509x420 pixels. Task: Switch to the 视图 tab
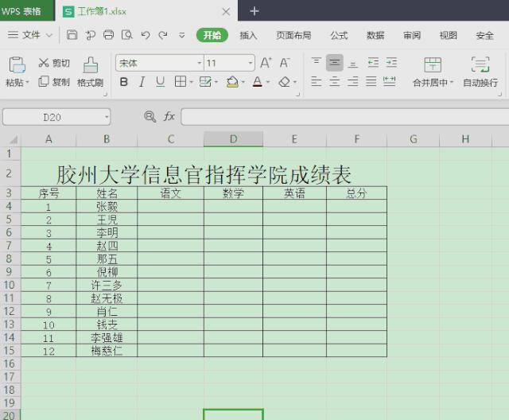tap(448, 35)
